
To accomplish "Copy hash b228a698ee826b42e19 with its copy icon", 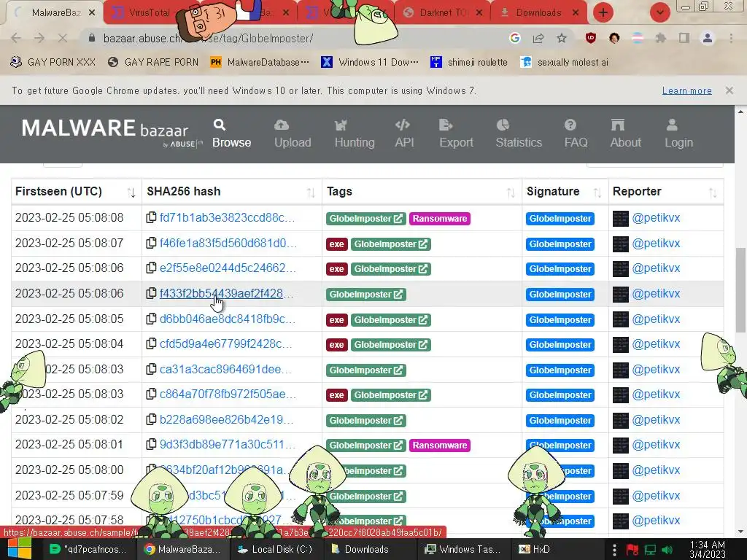I will [151, 419].
